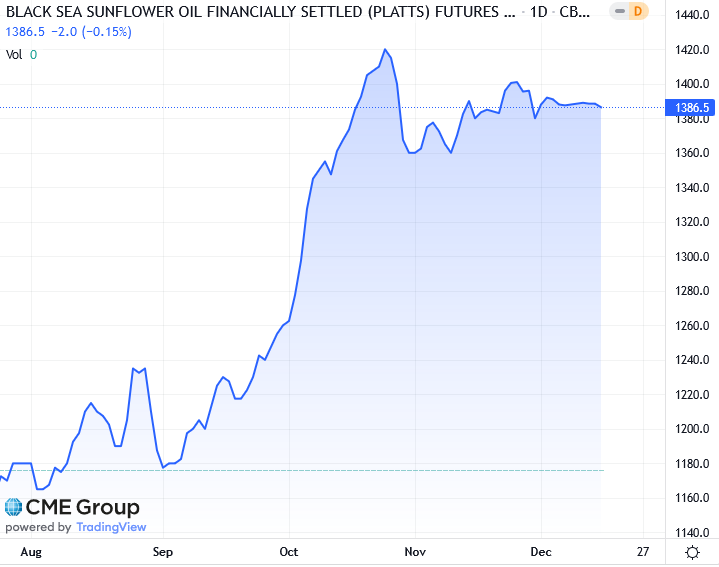The height and width of the screenshot is (567, 719).
Task: Click the 1160.0 price scale label
Action: 691,498
